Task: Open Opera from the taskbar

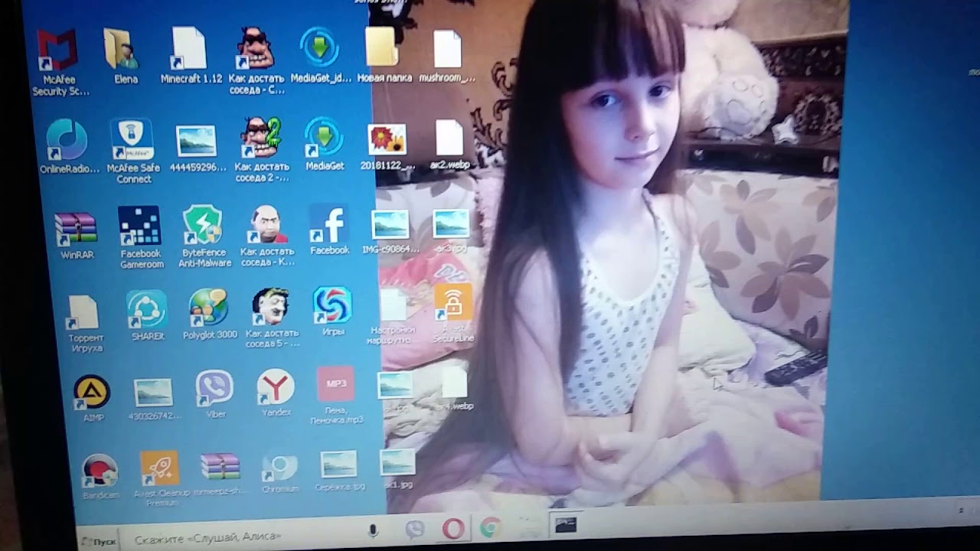Action: [453, 528]
